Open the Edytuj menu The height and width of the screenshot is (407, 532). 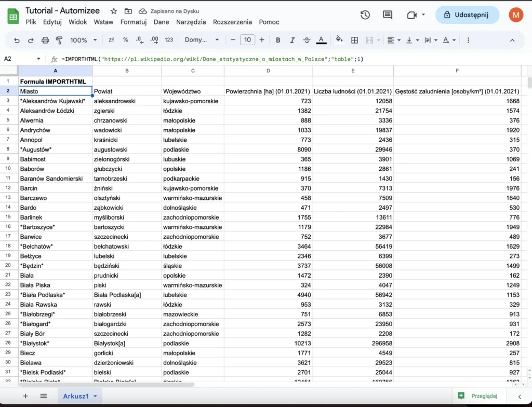pos(52,22)
